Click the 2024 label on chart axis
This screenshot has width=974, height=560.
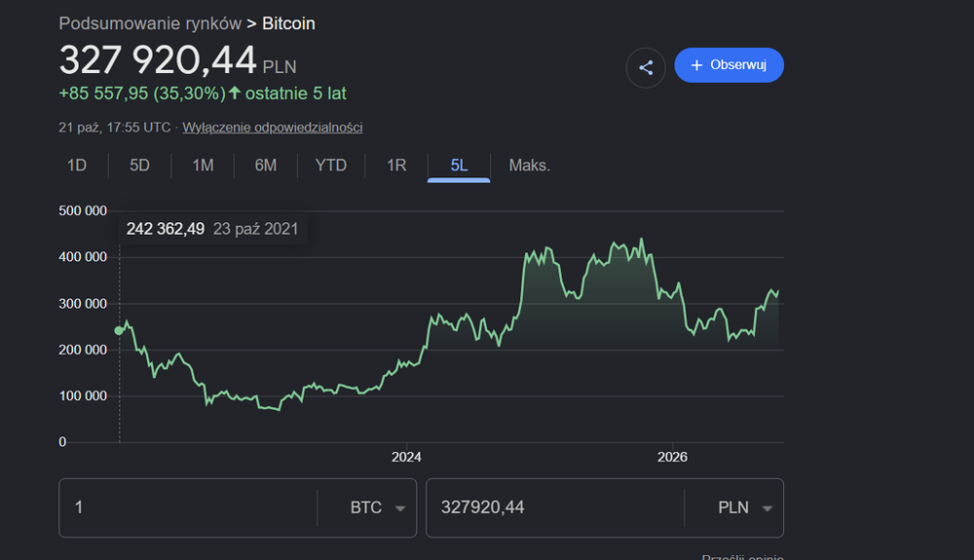tap(406, 457)
